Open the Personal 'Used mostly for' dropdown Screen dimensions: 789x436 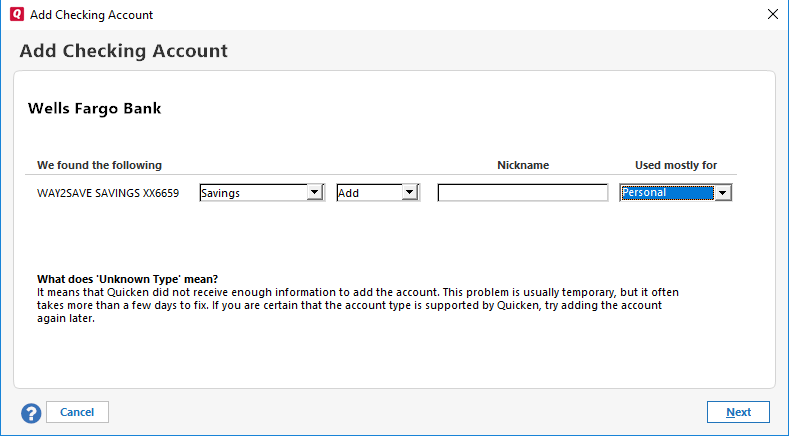[666, 193]
